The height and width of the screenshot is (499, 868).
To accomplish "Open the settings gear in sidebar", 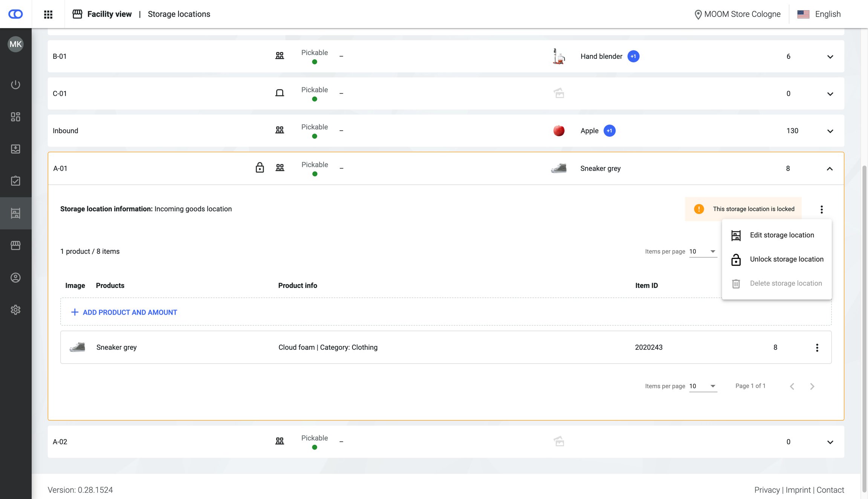I will 15,310.
